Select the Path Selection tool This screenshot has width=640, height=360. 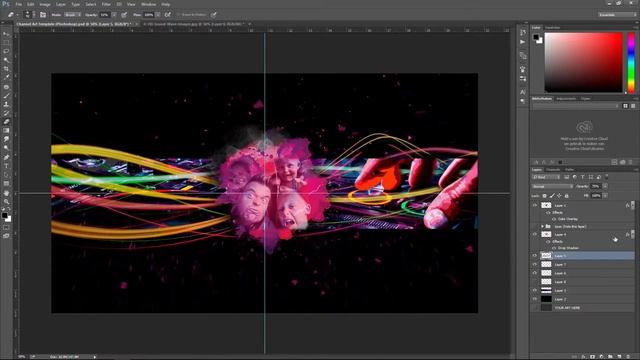6,175
